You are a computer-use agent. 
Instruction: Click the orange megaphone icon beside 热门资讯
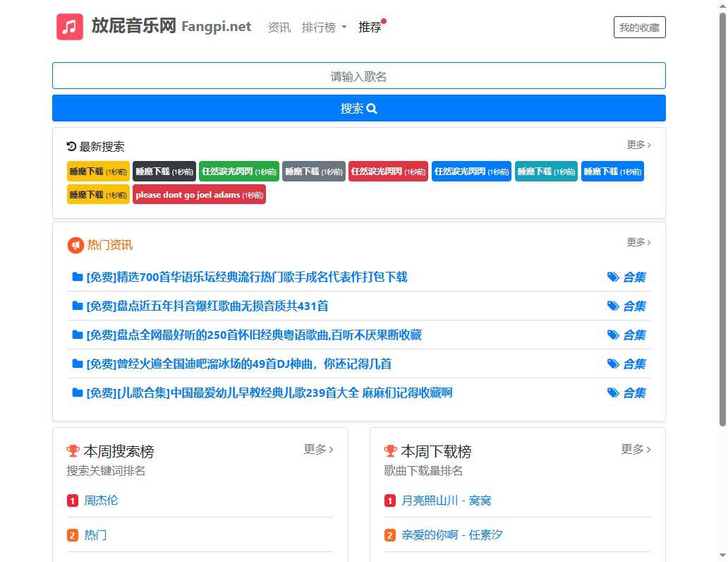coord(75,245)
